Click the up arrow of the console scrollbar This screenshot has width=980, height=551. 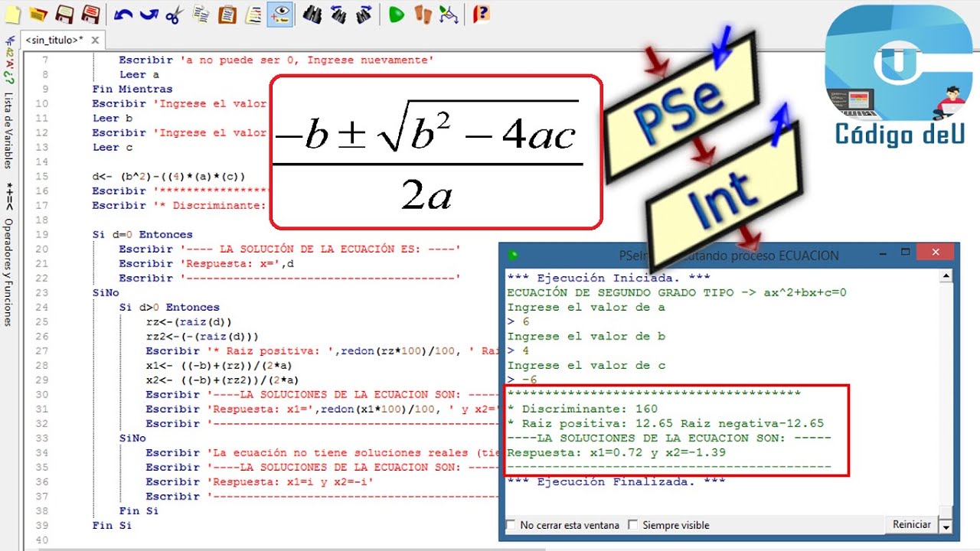(x=946, y=276)
